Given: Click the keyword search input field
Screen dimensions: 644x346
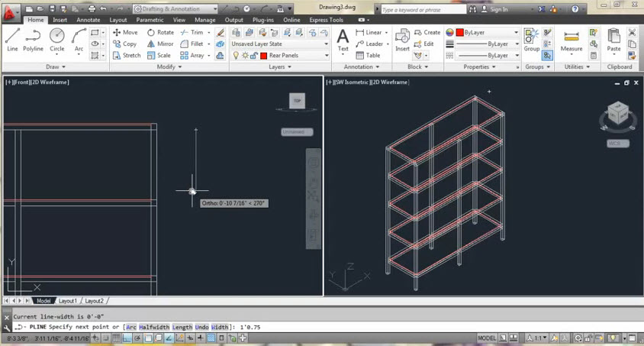Looking at the screenshot, I should pos(422,10).
